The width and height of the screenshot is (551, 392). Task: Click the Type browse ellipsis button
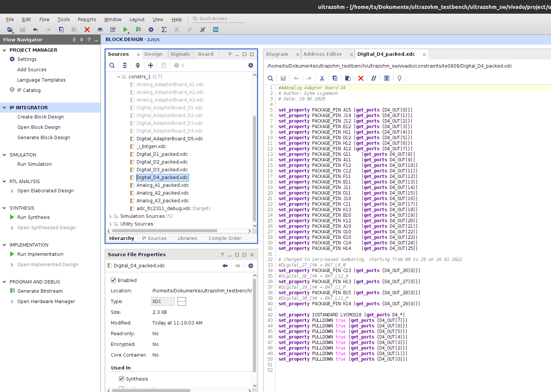click(182, 302)
